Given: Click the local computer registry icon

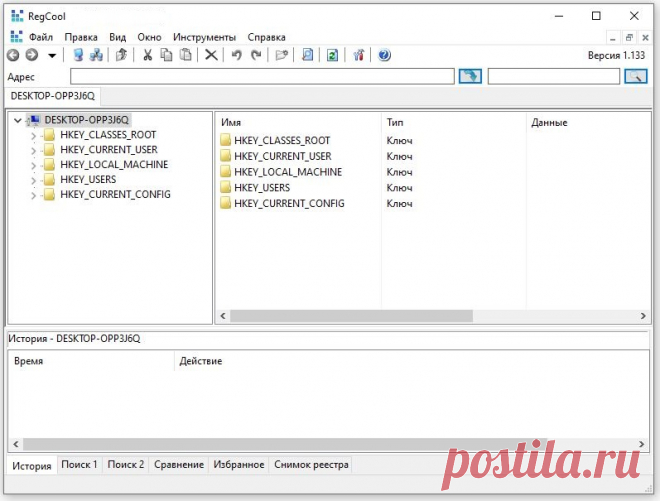Looking at the screenshot, I should (x=78, y=55).
